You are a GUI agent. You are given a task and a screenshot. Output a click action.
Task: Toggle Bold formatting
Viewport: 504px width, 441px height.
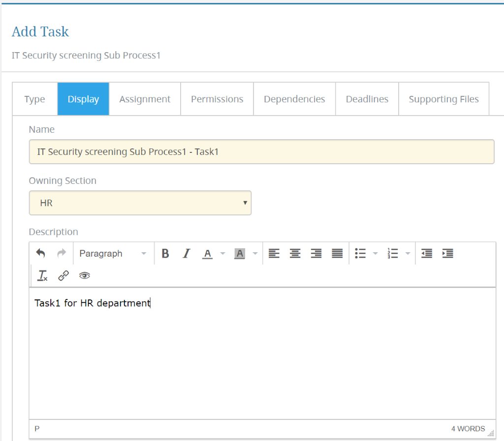(165, 253)
